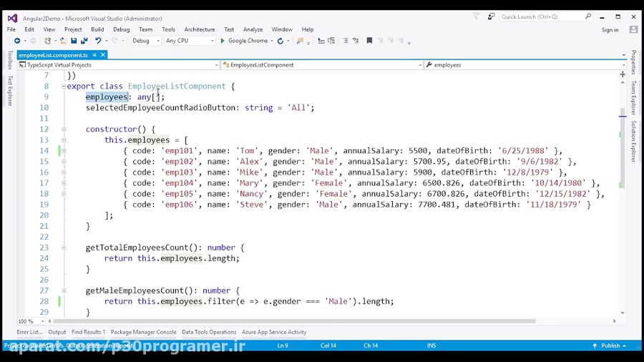Open the Data Tools Operations tab
Screen dimensions: 644x362
click(209, 332)
